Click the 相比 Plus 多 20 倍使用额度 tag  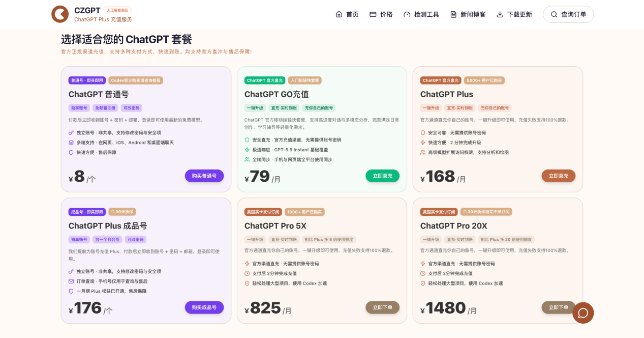(x=506, y=240)
